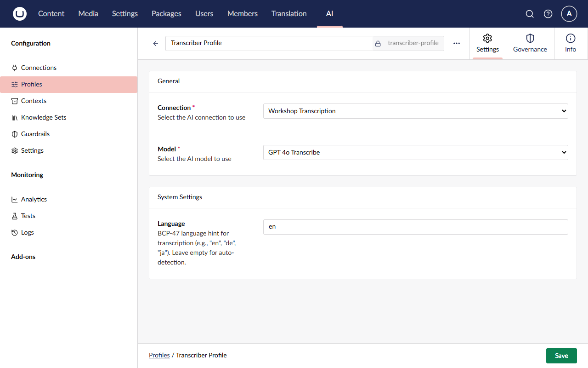Click the Configuration sidebar heading
This screenshot has width=588, height=368.
[x=31, y=43]
